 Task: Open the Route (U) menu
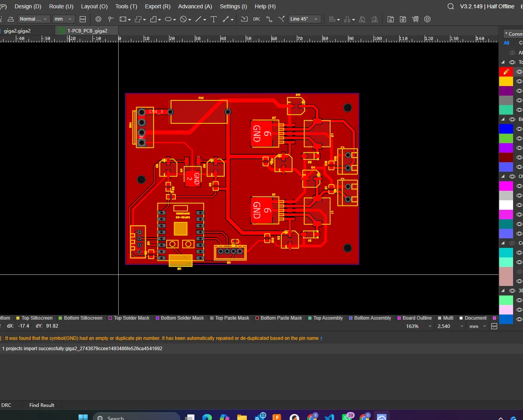[x=61, y=6]
